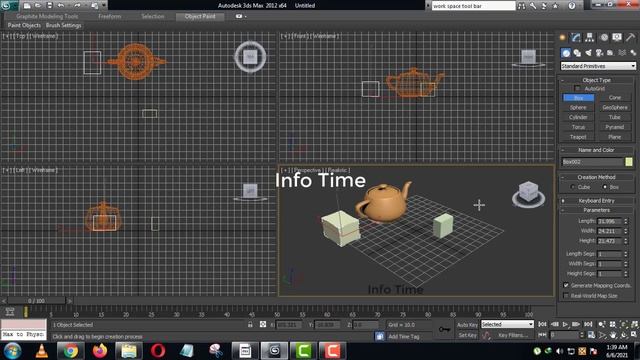The image size is (640, 360).
Task: Select the Cameras category icon
Action: click(x=599, y=53)
